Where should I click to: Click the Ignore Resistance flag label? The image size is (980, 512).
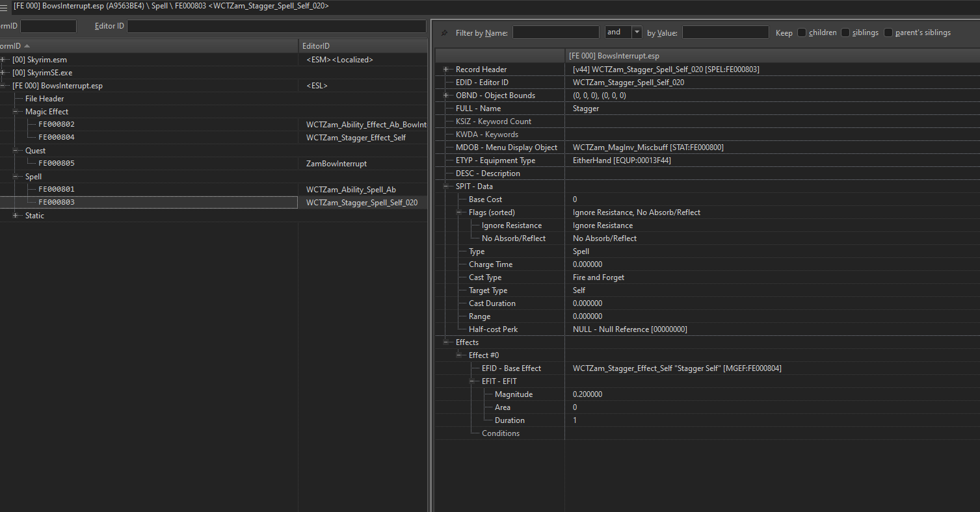[x=512, y=225]
